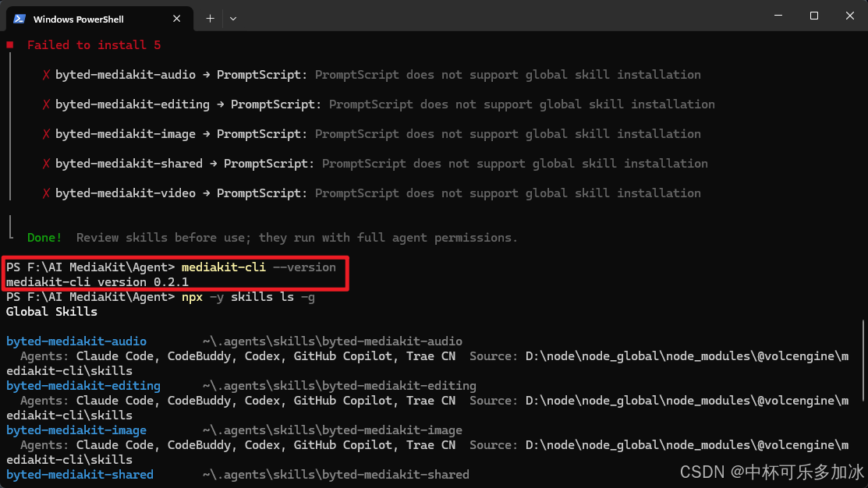Click blue byted-mediakit-audio skill name
This screenshot has width=868, height=488.
(76, 341)
